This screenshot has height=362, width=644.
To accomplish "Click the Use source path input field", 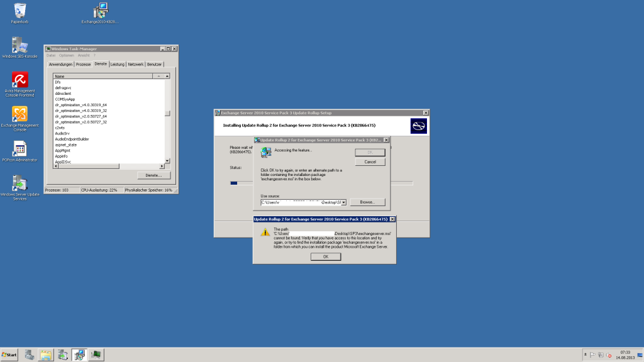I will click(301, 202).
